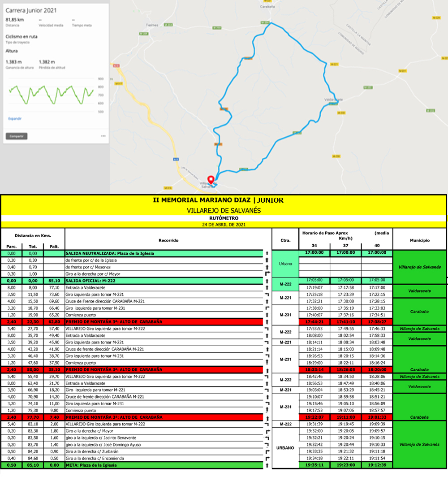Click the uppercase 'URBANO' road cell
Image resolution: width=448 pixels, height=477 pixels.
point(285,448)
